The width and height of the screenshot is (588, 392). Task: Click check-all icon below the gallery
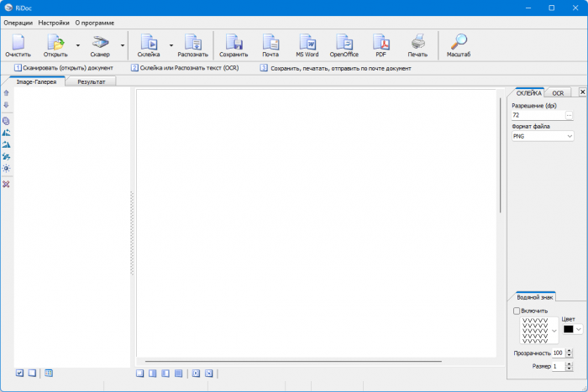coord(19,373)
